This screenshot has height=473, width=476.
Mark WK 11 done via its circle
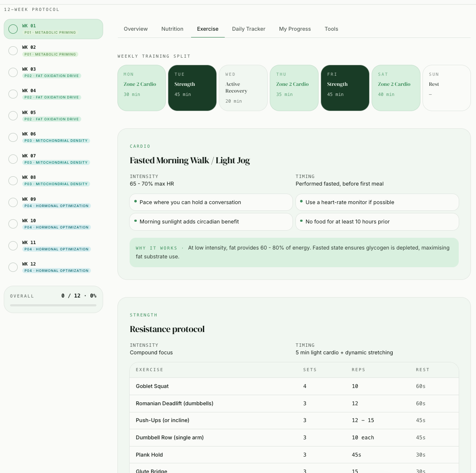pos(13,246)
